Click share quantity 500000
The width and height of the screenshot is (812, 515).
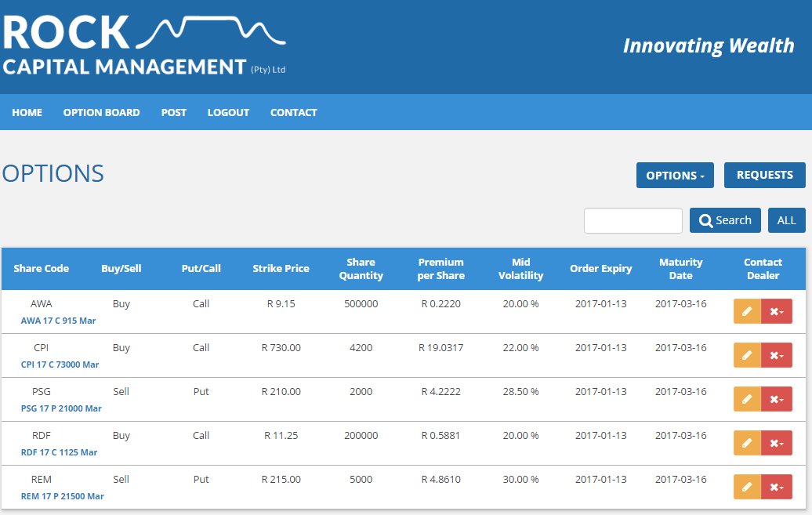tap(361, 304)
